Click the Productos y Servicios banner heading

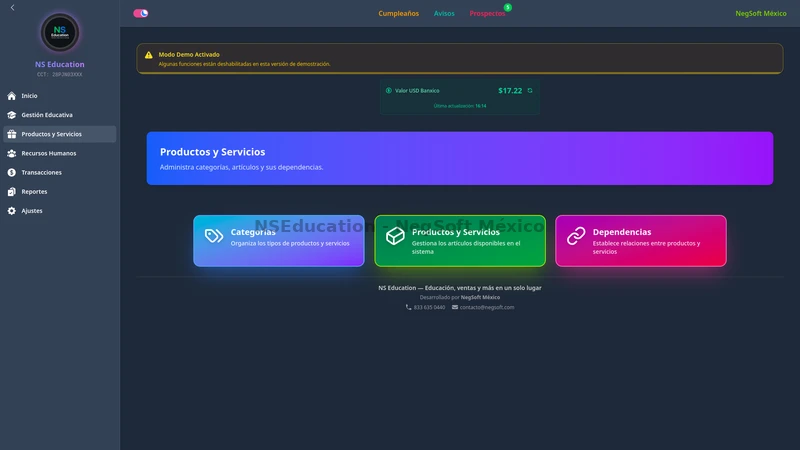[x=212, y=152]
